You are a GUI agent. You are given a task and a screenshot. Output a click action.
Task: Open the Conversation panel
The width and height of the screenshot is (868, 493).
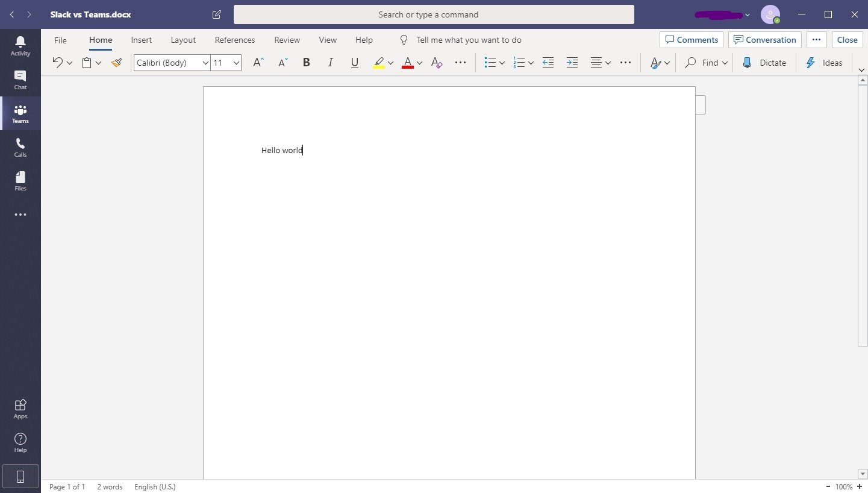click(765, 40)
